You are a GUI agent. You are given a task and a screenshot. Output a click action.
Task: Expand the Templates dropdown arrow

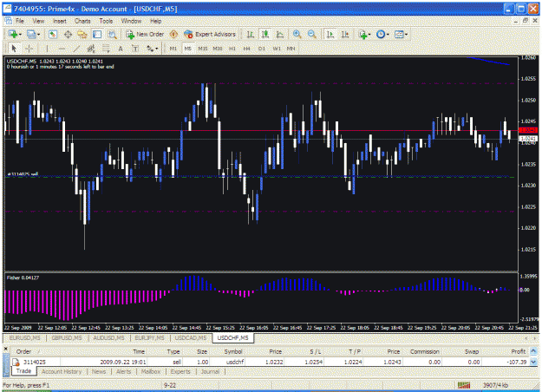tap(406, 34)
